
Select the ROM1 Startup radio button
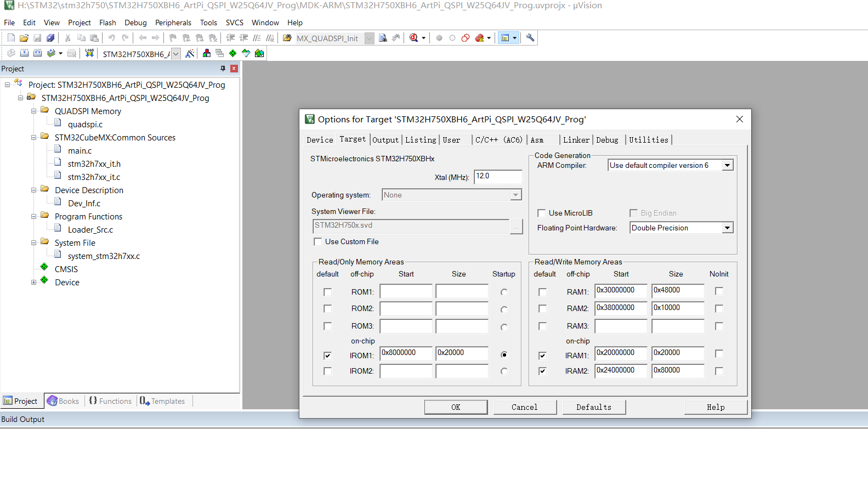tap(504, 292)
